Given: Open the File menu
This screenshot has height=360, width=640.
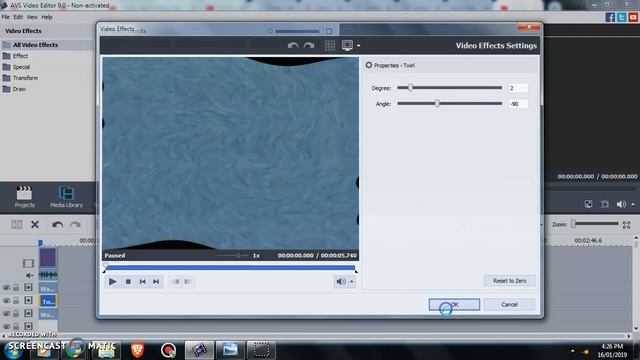Looking at the screenshot, I should click(x=6, y=17).
